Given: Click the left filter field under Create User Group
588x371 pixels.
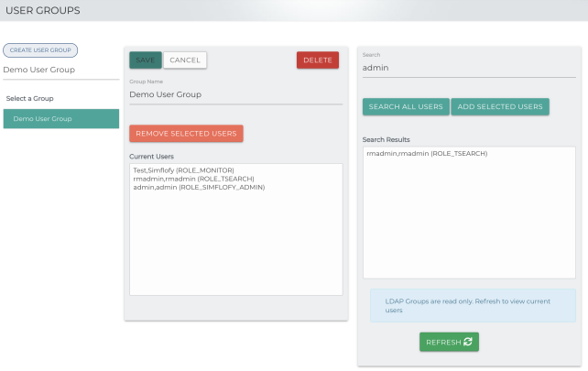Looking at the screenshot, I should coord(60,70).
